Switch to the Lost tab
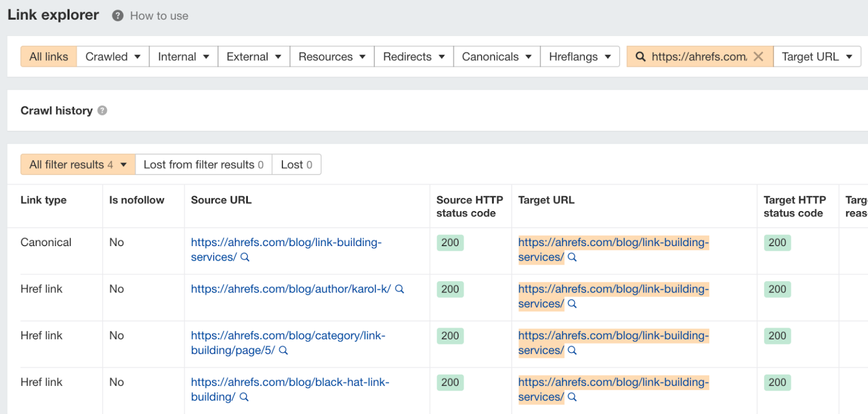 pos(296,165)
